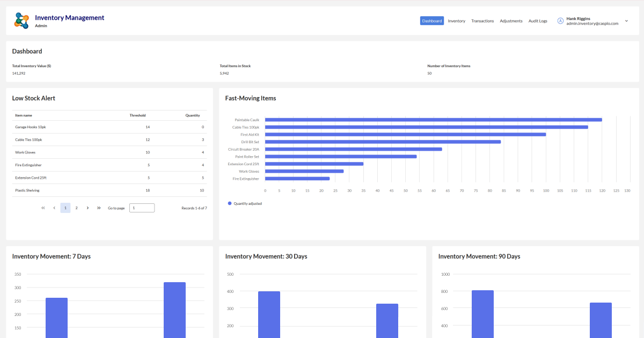Click the tallest bar in 90 Days chart
The height and width of the screenshot is (338, 644).
pos(482,314)
